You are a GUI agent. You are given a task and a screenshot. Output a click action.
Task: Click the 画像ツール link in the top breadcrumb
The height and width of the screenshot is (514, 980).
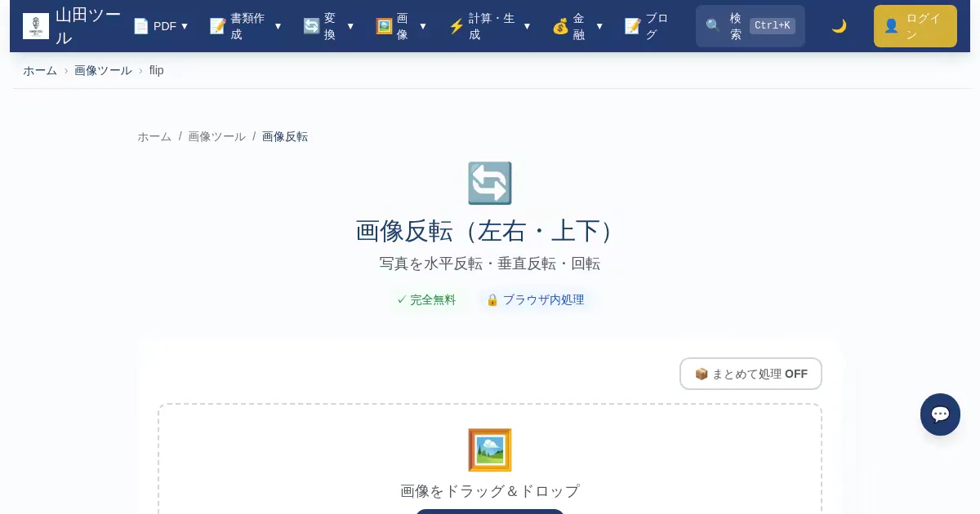(x=103, y=70)
